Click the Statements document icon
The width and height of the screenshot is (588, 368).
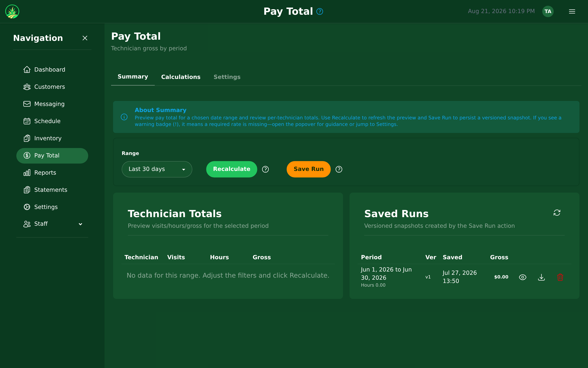(27, 190)
